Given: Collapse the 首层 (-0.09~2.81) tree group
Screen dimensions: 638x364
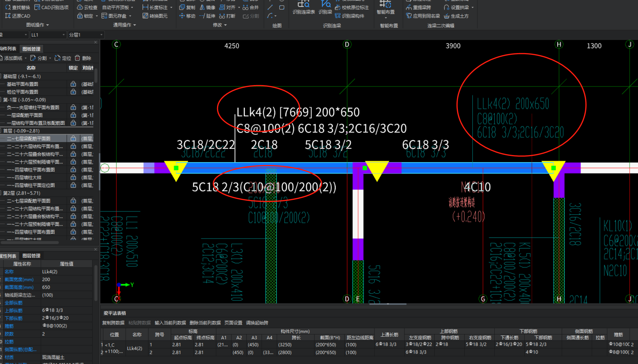Looking at the screenshot, I should coord(1,131).
